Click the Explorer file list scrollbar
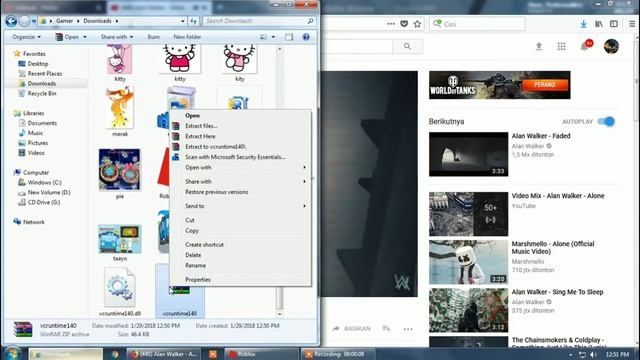This screenshot has width=640, height=360. click(280, 182)
